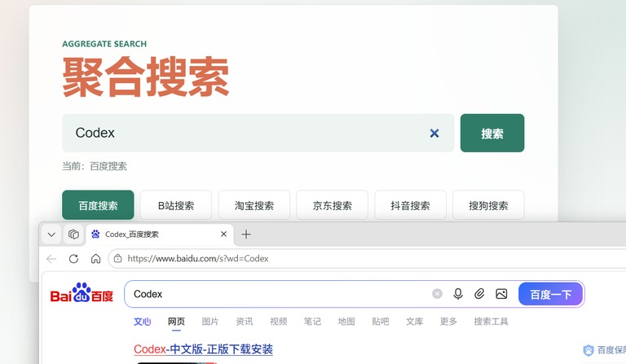Switch to the 京东搜索 engine button

click(333, 205)
